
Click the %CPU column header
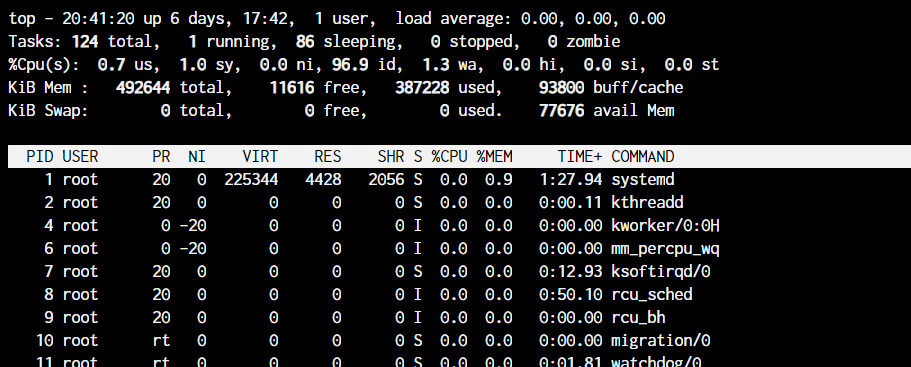449,157
